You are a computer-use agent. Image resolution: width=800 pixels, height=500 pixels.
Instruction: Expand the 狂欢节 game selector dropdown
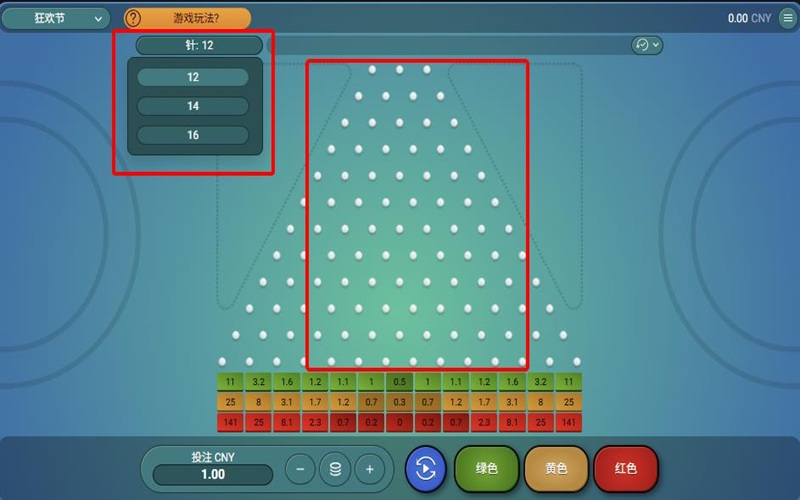pos(56,19)
